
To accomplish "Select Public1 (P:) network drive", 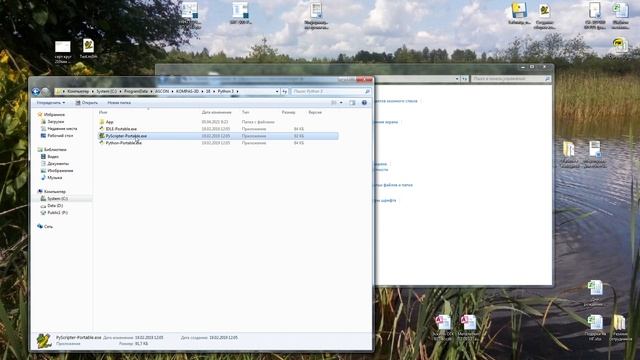I will [x=58, y=213].
